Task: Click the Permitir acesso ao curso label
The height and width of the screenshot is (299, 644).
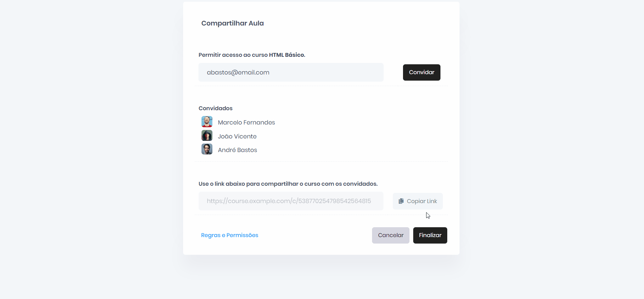Action: [x=233, y=55]
